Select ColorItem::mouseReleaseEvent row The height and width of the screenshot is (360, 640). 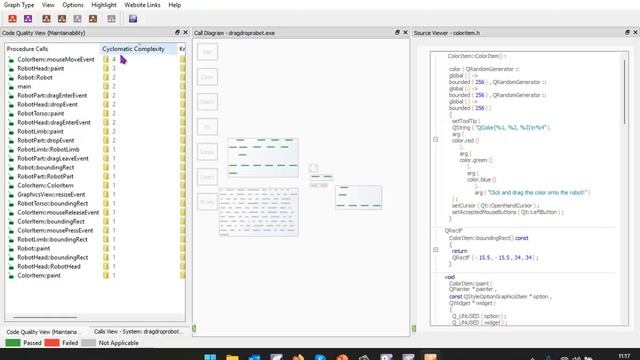(x=95, y=213)
